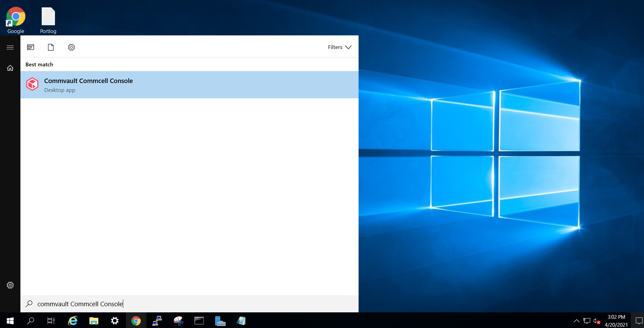644x328 pixels.
Task: Click the taskbar search magnifier
Action: tap(31, 321)
